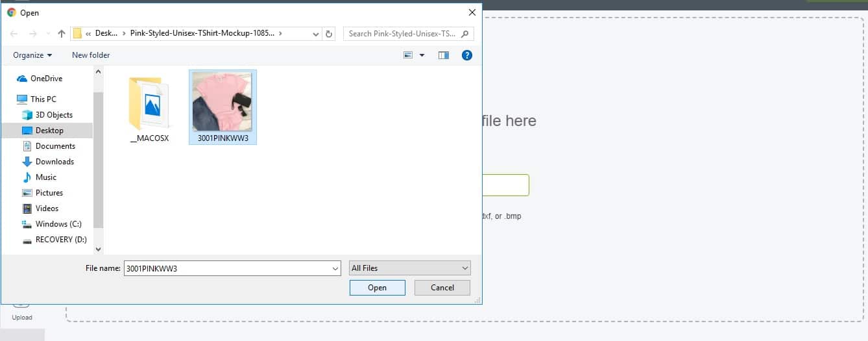Viewport: 868px width, 341px height.
Task: Click the New folder button
Action: [x=91, y=55]
